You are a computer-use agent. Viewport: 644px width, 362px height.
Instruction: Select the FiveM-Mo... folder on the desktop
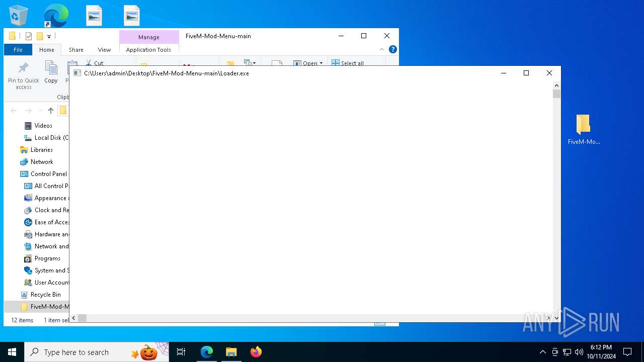click(x=584, y=130)
